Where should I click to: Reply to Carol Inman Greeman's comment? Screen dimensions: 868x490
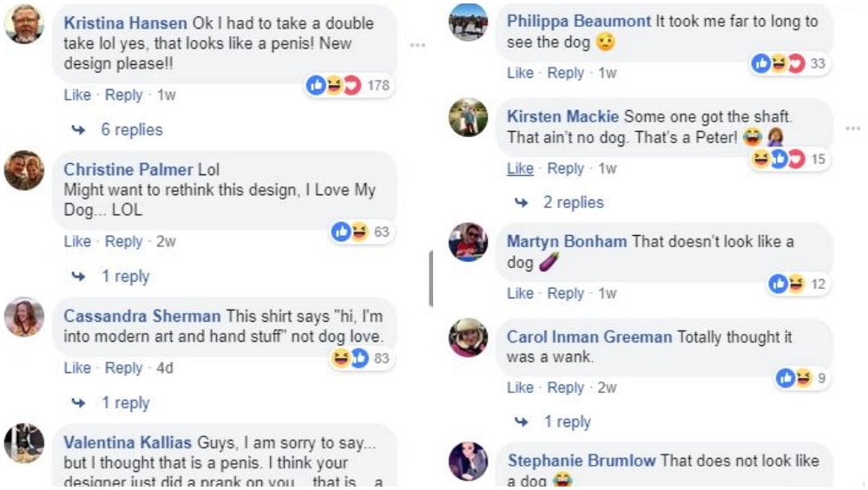pyautogui.click(x=565, y=387)
